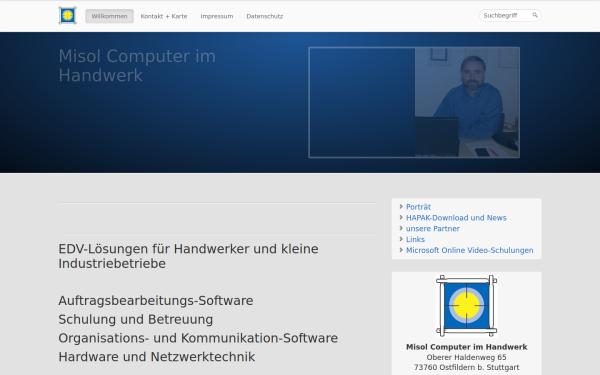Click the arrow bullet beside Porträt
The image size is (600, 375).
[x=401, y=207]
